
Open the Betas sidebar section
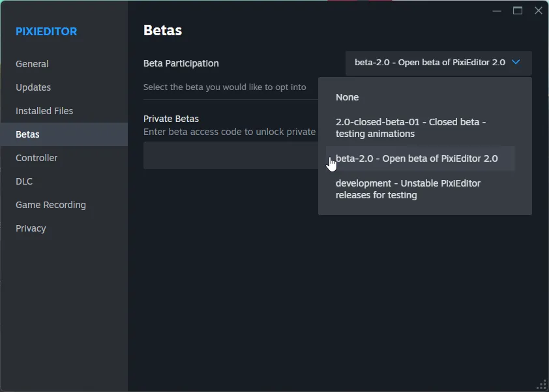tap(33, 134)
